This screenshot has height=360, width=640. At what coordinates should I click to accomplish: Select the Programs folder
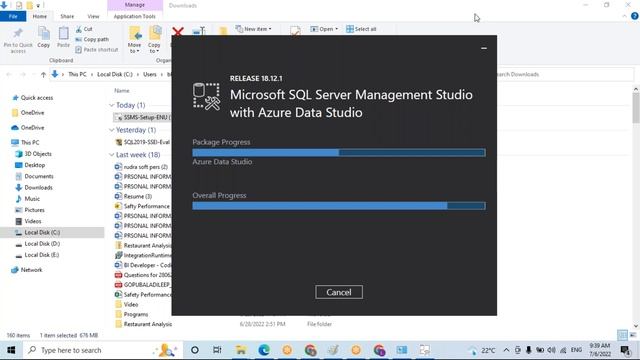tap(131, 314)
